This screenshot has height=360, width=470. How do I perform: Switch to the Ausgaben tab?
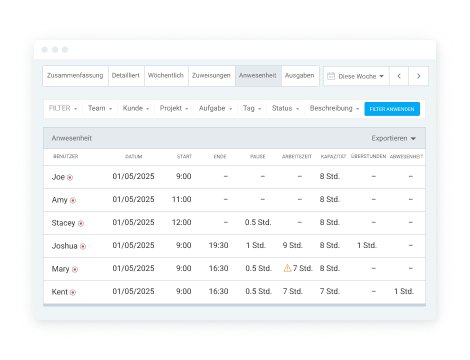tap(300, 76)
